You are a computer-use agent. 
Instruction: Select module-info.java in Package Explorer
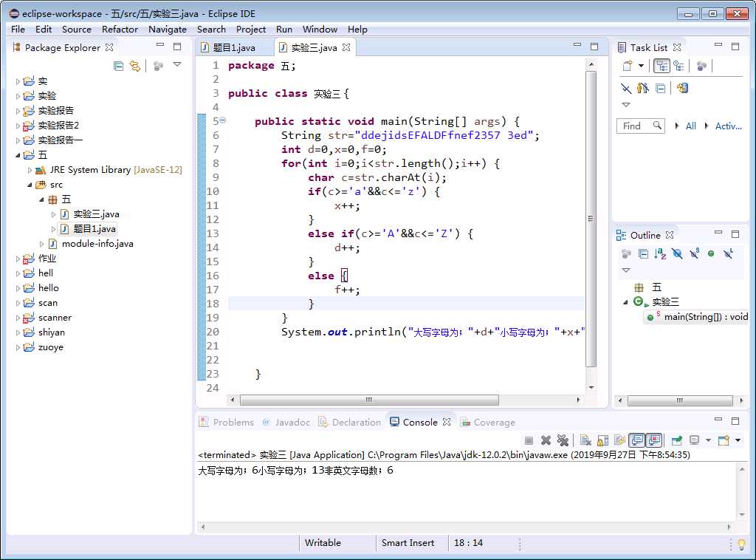click(92, 244)
